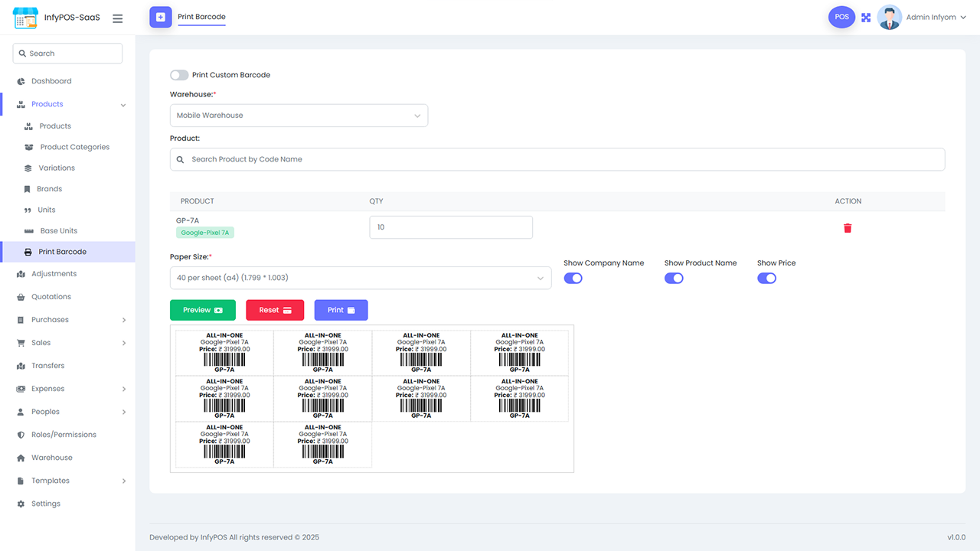The image size is (980, 551).
Task: Click the blue apps grid icon near POS
Action: click(865, 16)
